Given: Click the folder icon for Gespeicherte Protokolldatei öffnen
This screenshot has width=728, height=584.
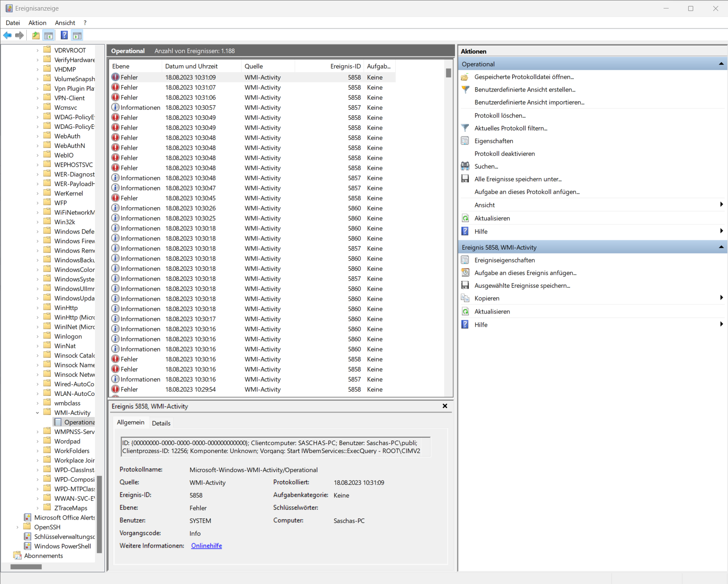Looking at the screenshot, I should click(465, 77).
